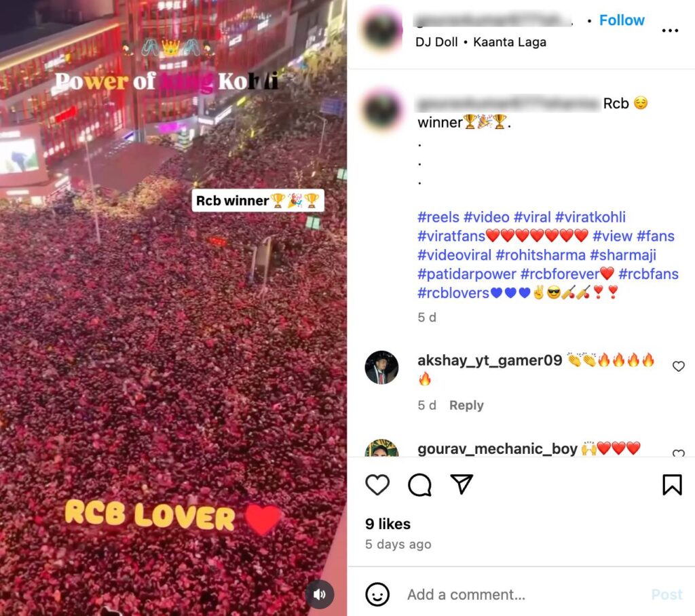Reply to akshay_yt_gamer09's comment
Viewport: 695px width, 616px height.
[x=466, y=405]
